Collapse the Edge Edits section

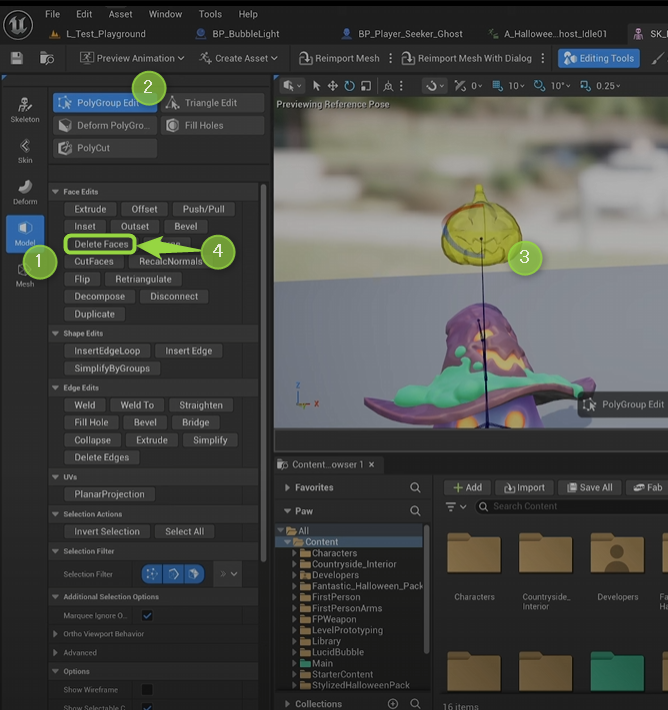[x=55, y=388]
